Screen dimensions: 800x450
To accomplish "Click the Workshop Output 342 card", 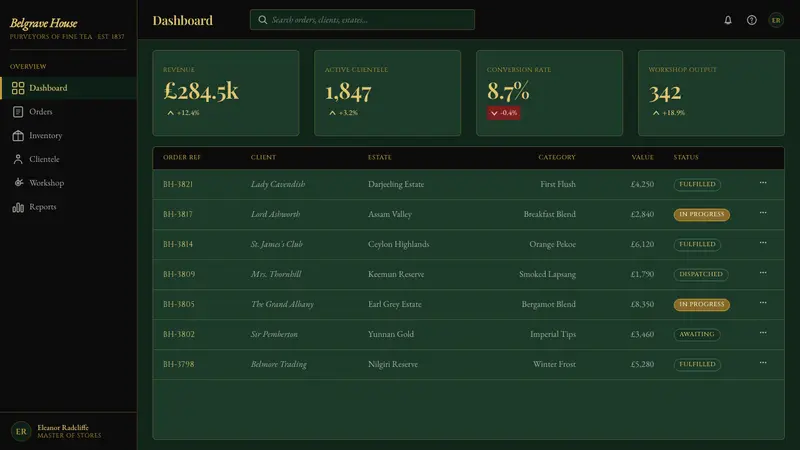I will (711, 93).
